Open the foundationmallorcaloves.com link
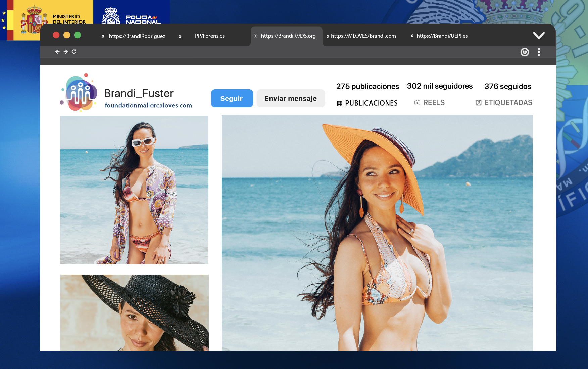The height and width of the screenshot is (369, 588). (x=148, y=105)
